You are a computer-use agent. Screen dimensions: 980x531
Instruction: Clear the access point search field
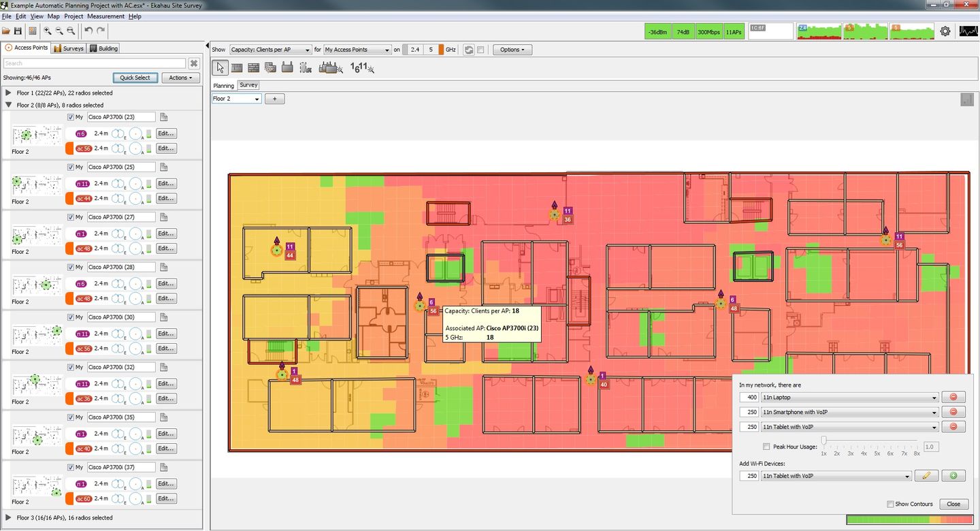coord(194,63)
